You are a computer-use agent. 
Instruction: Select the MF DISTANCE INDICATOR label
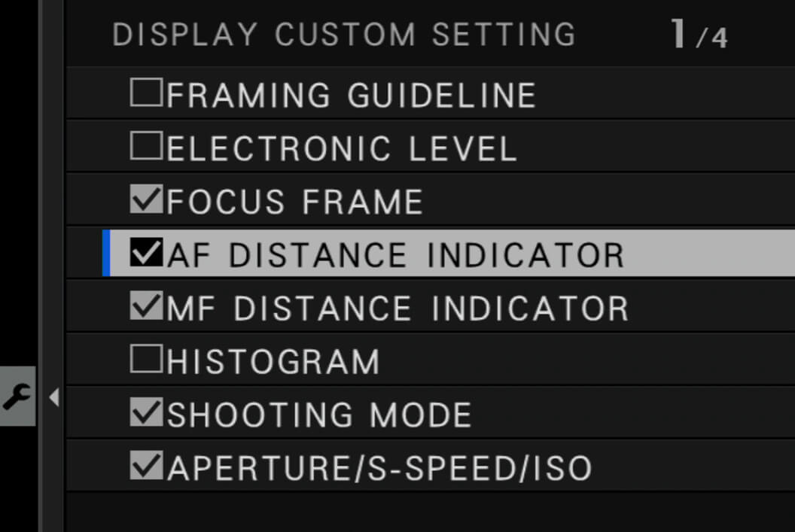coord(398,308)
